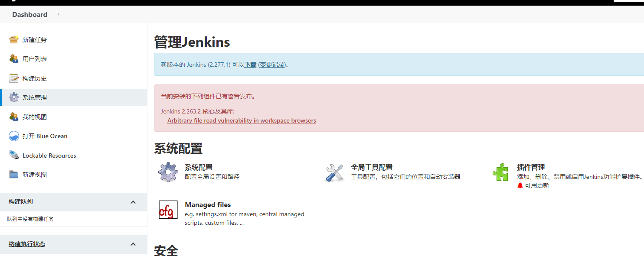The image size is (644, 256).
Task: Open the 系统配置 configuration link title
Action: [199, 167]
